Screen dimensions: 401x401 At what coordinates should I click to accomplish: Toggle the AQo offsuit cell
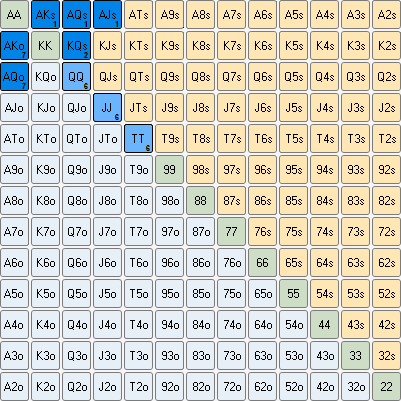[x=14, y=77]
